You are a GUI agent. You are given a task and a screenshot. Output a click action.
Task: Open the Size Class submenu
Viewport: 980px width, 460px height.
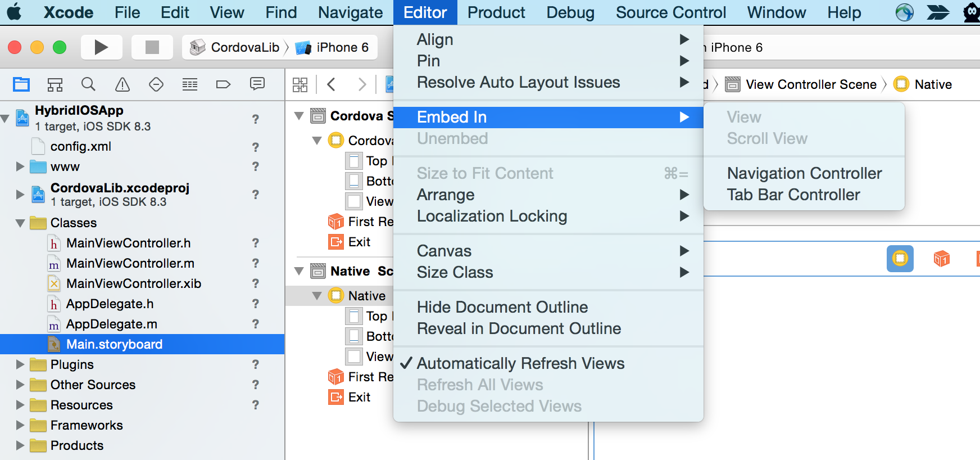point(548,272)
